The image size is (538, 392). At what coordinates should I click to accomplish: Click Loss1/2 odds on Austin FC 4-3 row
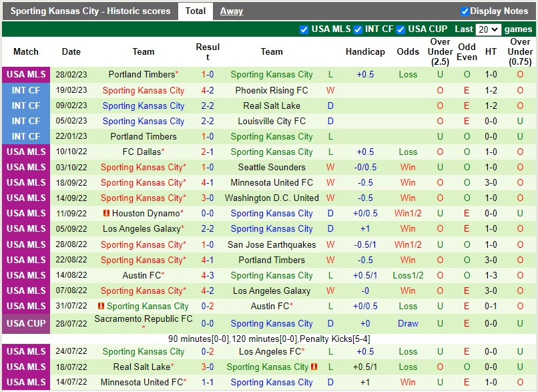tap(408, 275)
